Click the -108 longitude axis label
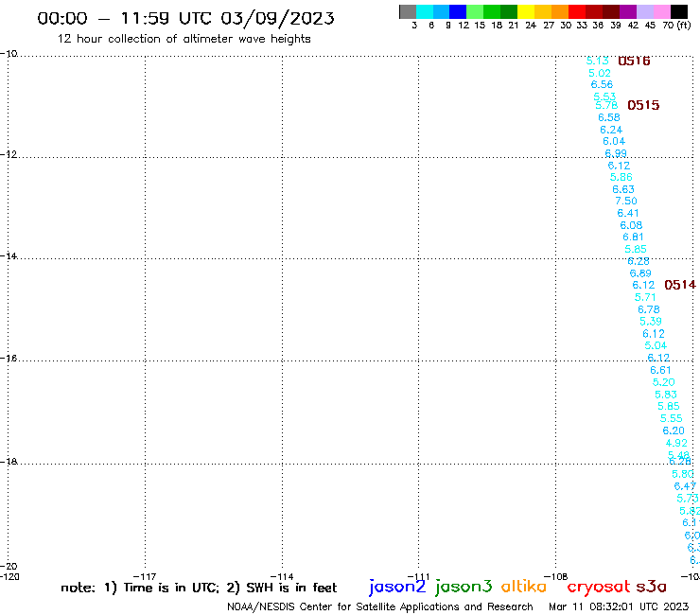Screen dimensions: 700x615 556,576
